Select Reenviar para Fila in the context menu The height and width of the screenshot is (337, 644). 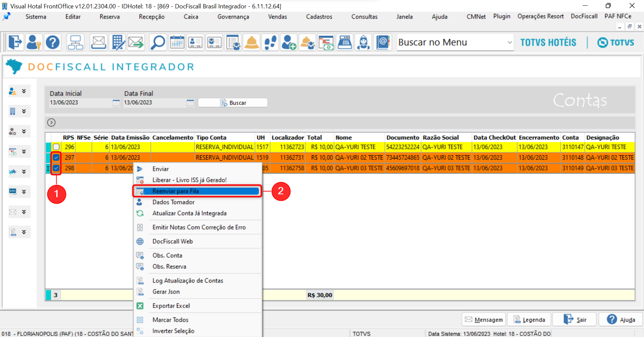197,191
